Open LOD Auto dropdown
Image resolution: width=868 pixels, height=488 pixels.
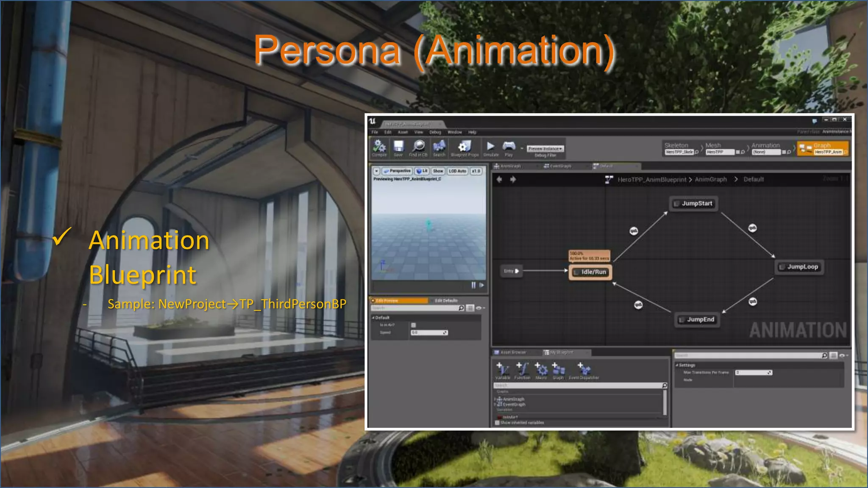coord(458,171)
